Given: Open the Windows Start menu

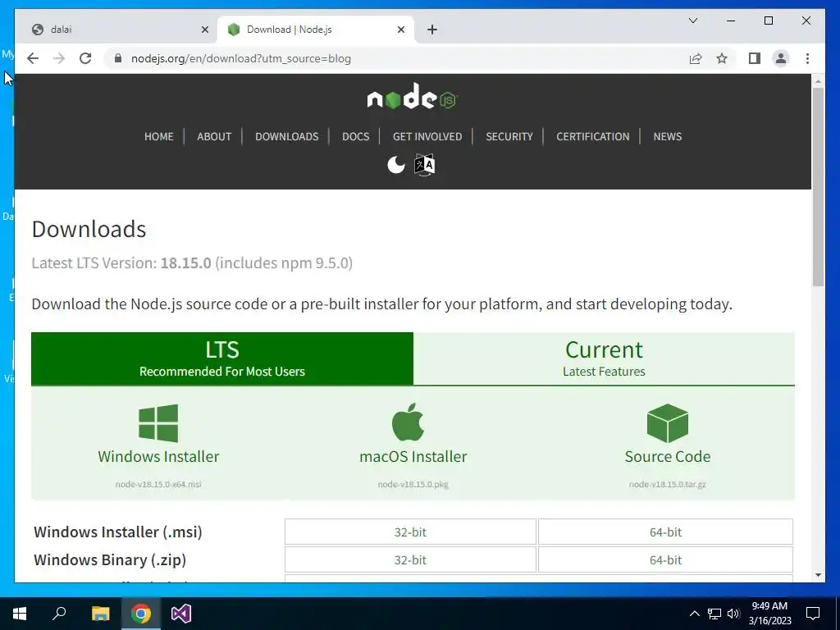Looking at the screenshot, I should tap(20, 614).
